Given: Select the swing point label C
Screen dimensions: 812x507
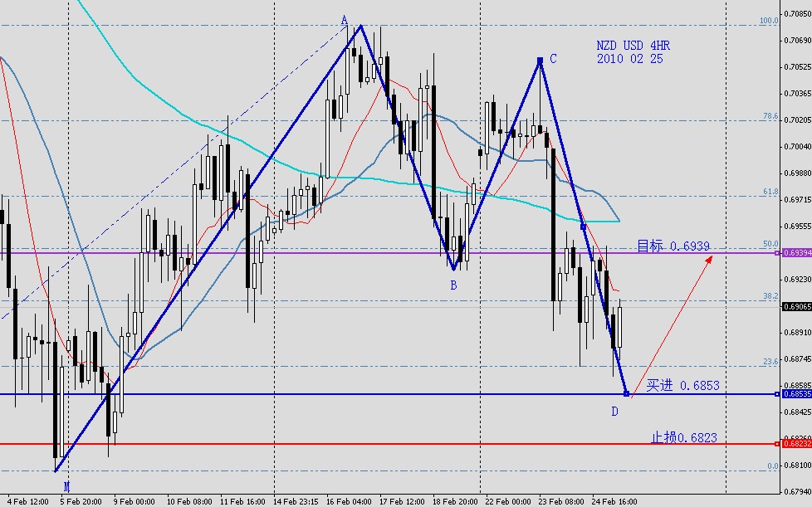Looking at the screenshot, I should point(552,59).
